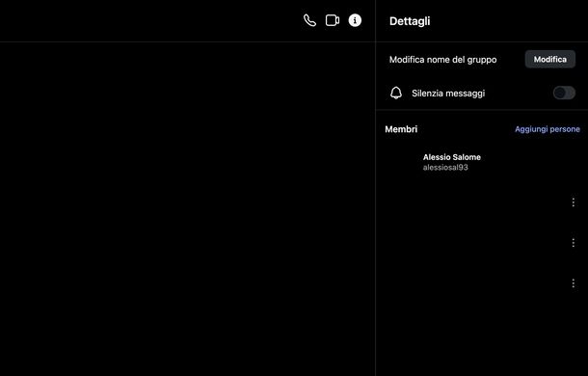Screen dimensions: 588x376
Task: Click the Modifica button for group name
Action: coord(549,59)
